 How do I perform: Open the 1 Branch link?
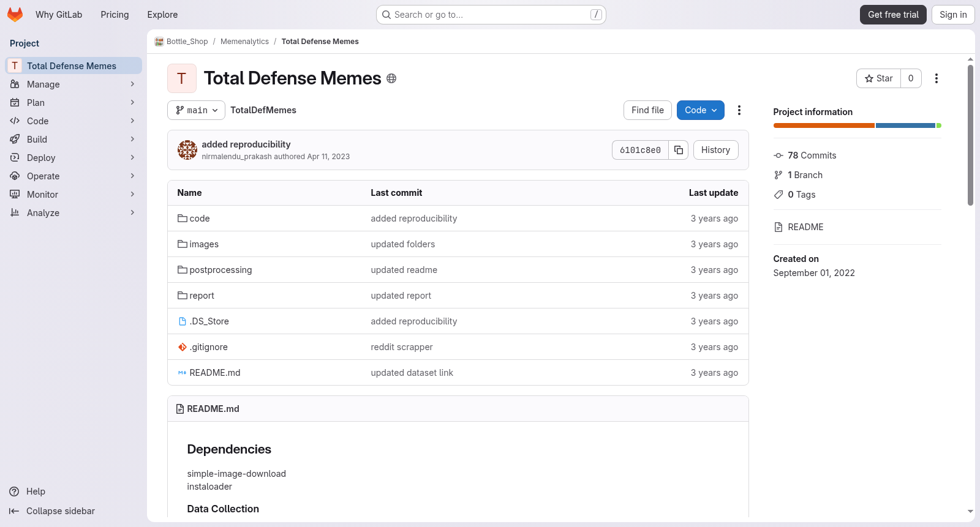(805, 175)
